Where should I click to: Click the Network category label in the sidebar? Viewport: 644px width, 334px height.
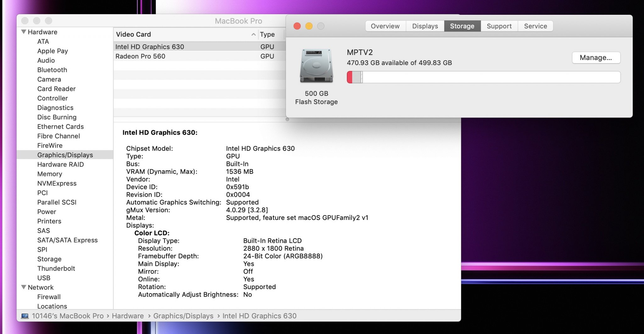click(41, 287)
